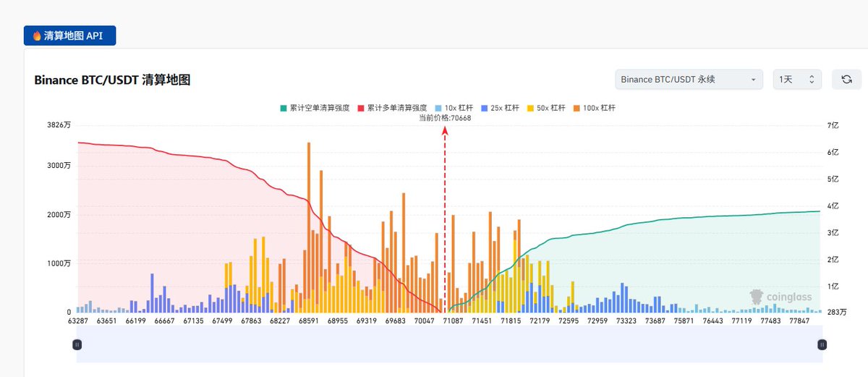Click the coinglass watermark logo
The width and height of the screenshot is (868, 377).
point(780,297)
